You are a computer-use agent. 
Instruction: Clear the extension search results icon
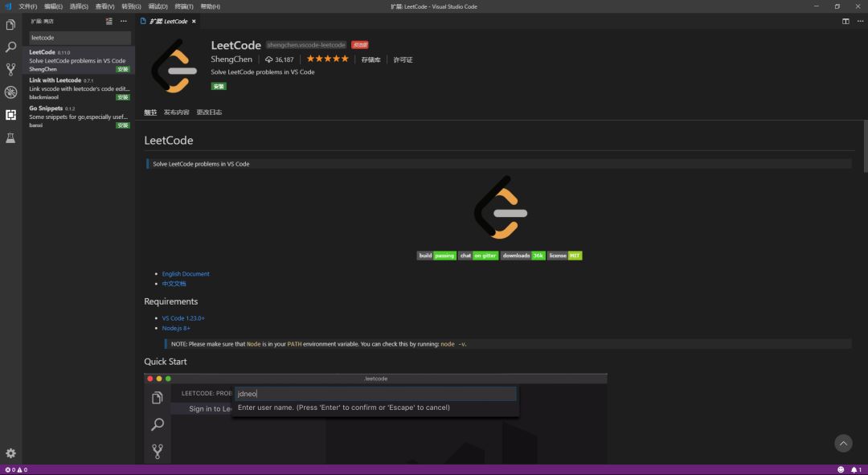[x=109, y=21]
